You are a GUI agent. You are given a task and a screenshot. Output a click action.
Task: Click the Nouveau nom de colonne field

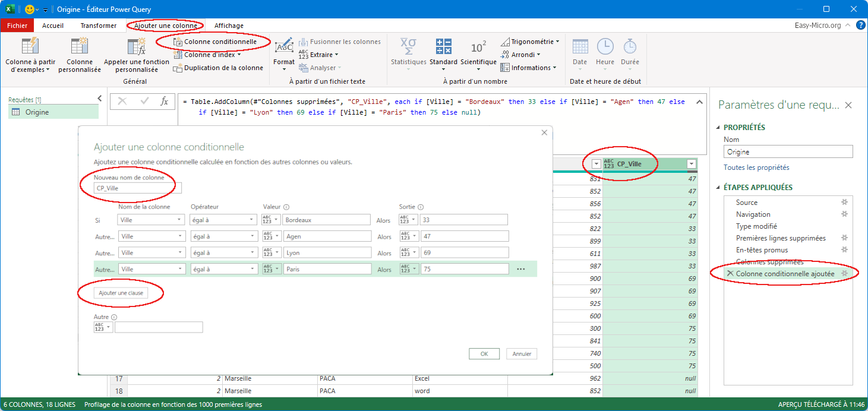138,188
